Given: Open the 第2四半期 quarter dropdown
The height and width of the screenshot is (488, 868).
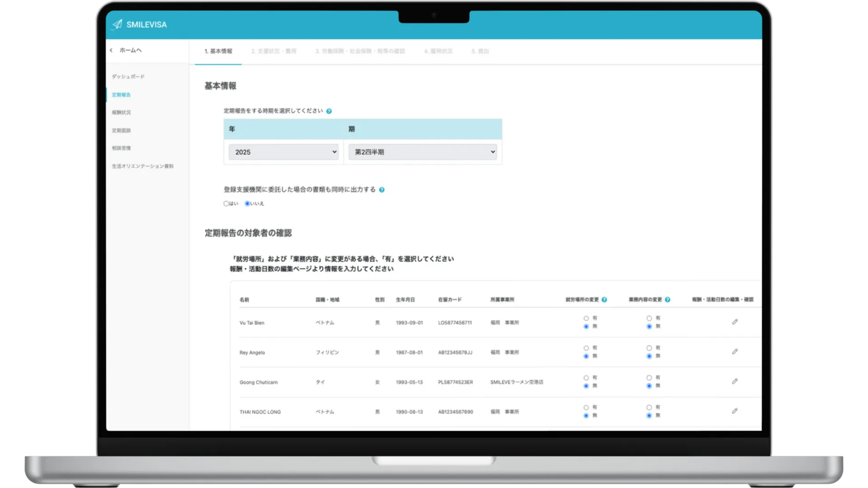Looking at the screenshot, I should (x=422, y=152).
